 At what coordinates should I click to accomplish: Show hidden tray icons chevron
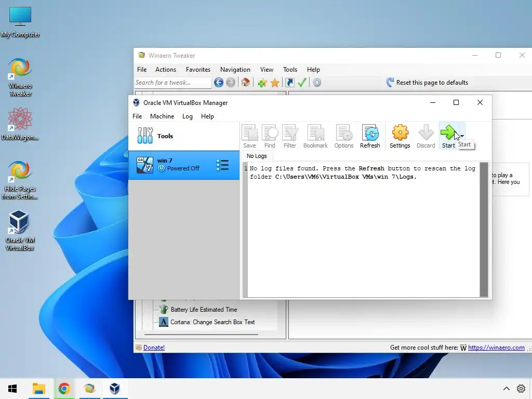(x=506, y=389)
